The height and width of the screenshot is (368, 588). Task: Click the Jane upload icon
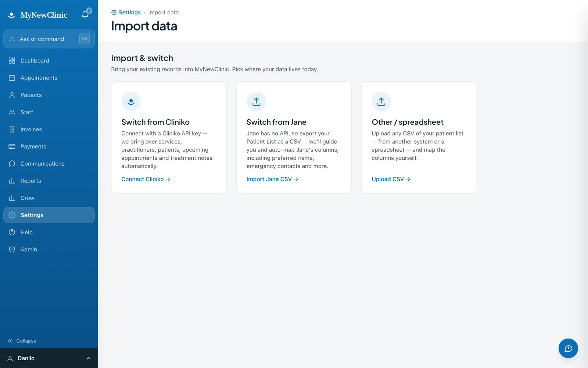point(256,101)
